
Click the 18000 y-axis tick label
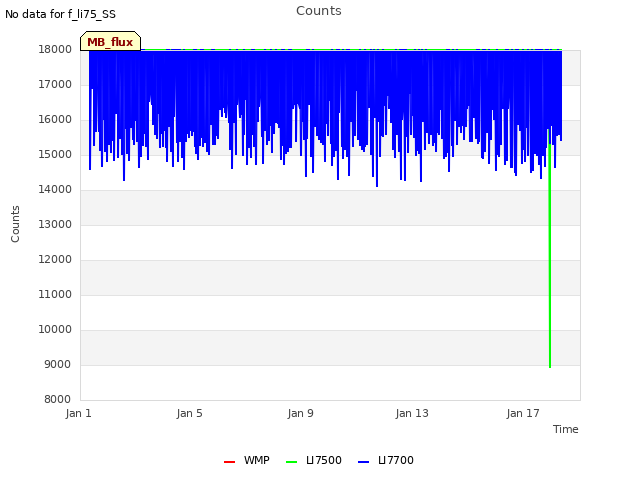(x=55, y=49)
